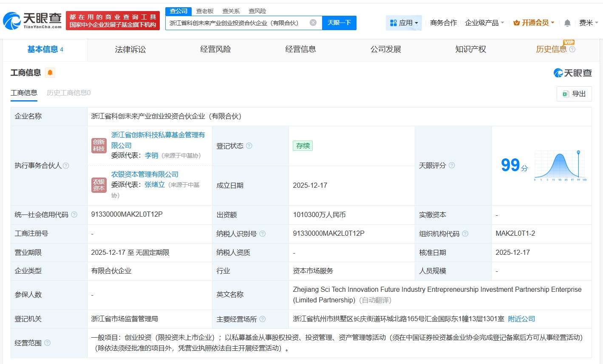Click the Tianyancha logo icon
This screenshot has width=603, height=364.
click(x=13, y=19)
